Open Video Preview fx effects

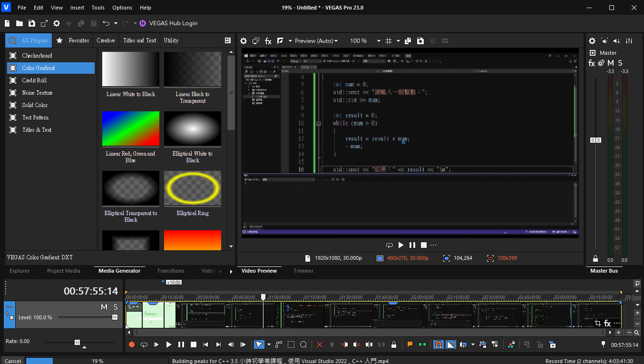point(268,41)
